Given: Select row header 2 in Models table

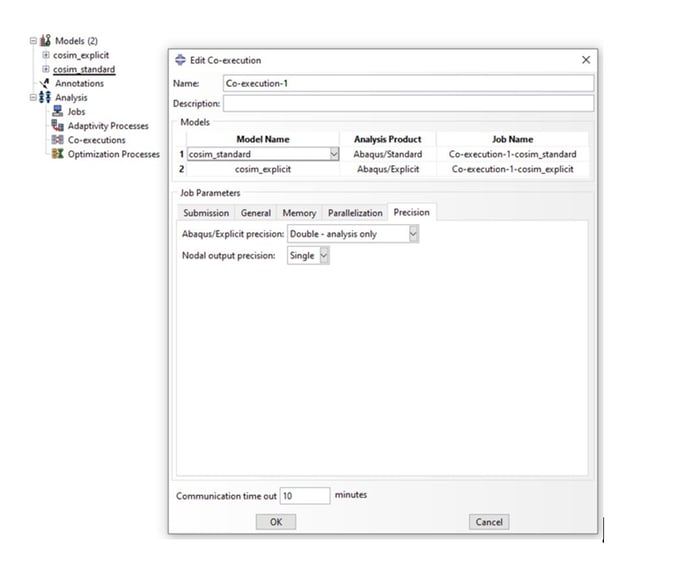Looking at the screenshot, I should click(x=182, y=169).
